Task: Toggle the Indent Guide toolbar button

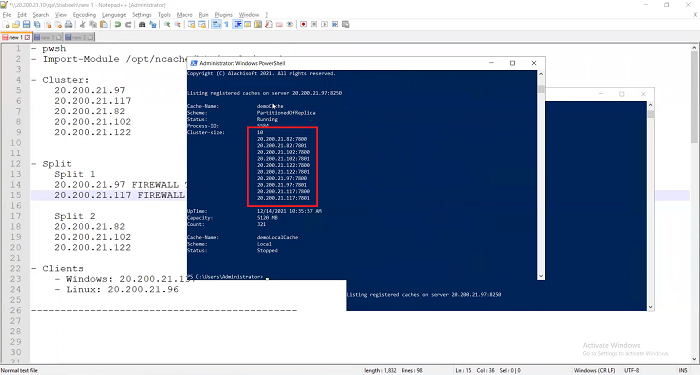Action: point(237,25)
